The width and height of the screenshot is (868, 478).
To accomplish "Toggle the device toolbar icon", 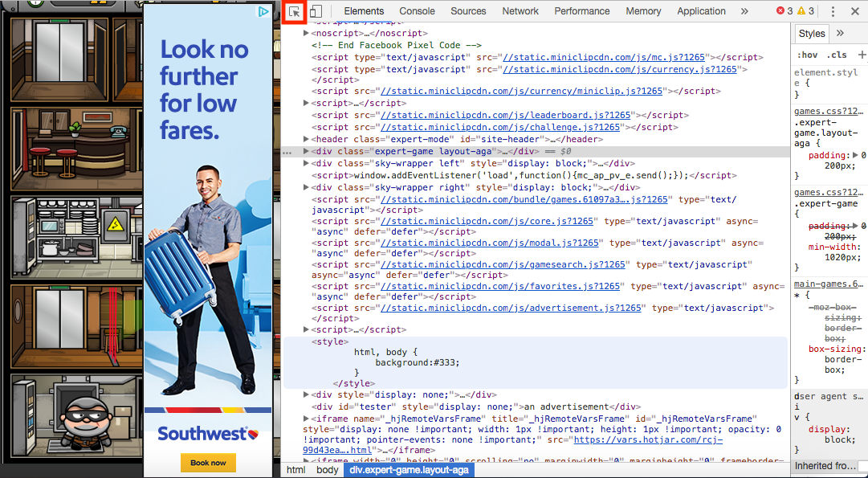I will [x=316, y=11].
